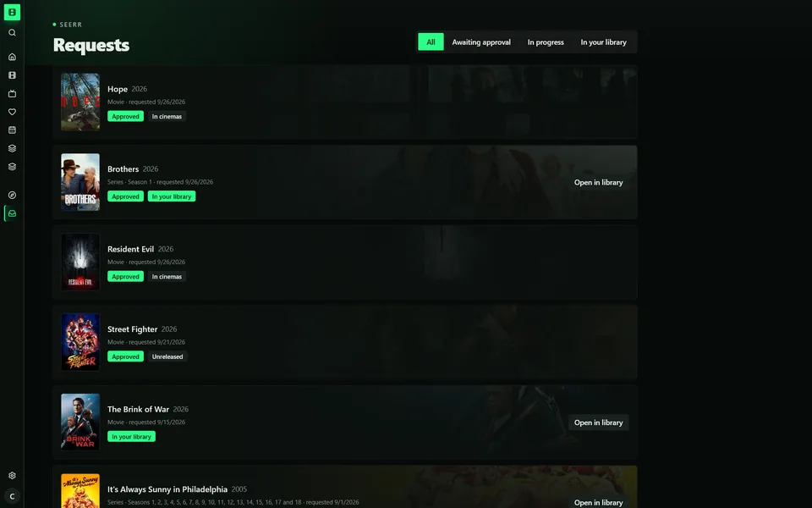Screen dimensions: 812x508
Task: Click the In your library badge on Brink of War
Action: coord(132,437)
